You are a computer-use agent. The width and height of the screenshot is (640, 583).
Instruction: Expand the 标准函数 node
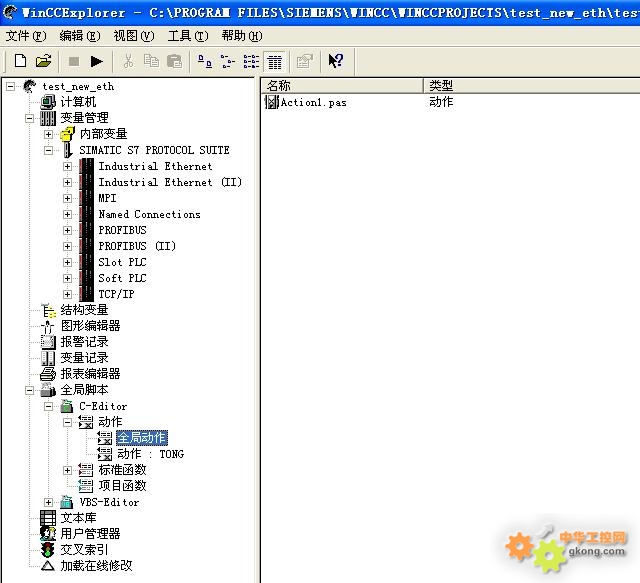click(67, 470)
